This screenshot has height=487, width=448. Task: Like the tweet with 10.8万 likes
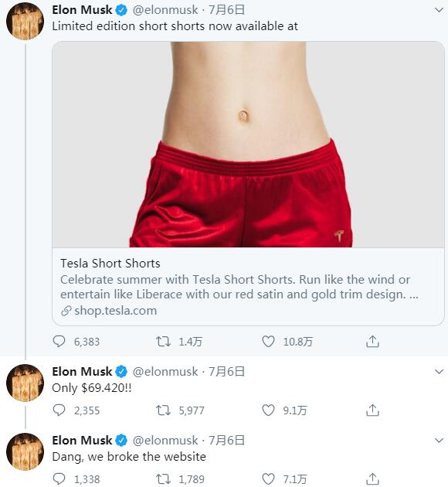click(x=268, y=342)
